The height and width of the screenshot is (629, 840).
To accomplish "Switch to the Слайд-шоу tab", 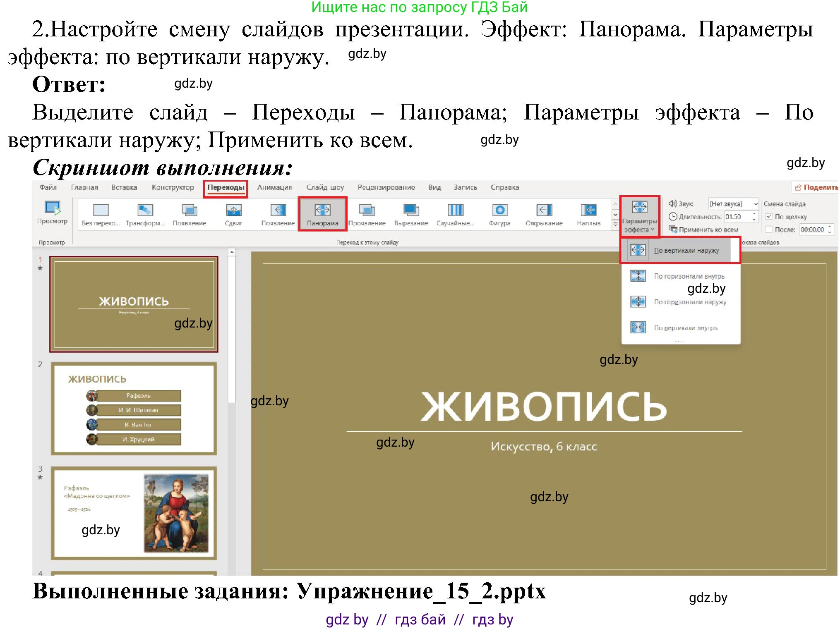I will (x=325, y=187).
